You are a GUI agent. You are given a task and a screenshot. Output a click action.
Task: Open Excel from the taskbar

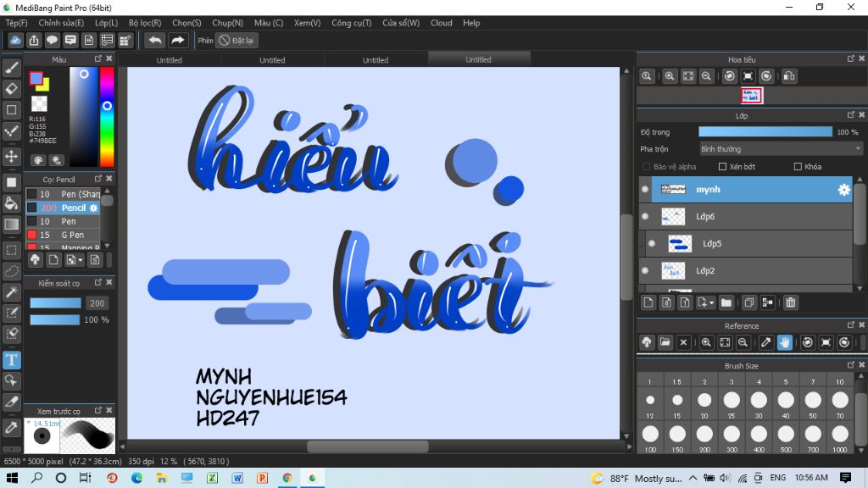[x=212, y=478]
